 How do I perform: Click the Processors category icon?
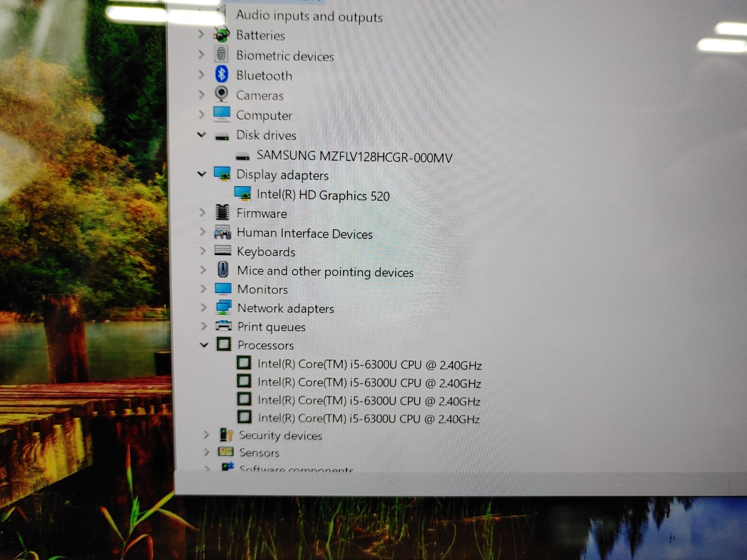click(x=224, y=344)
